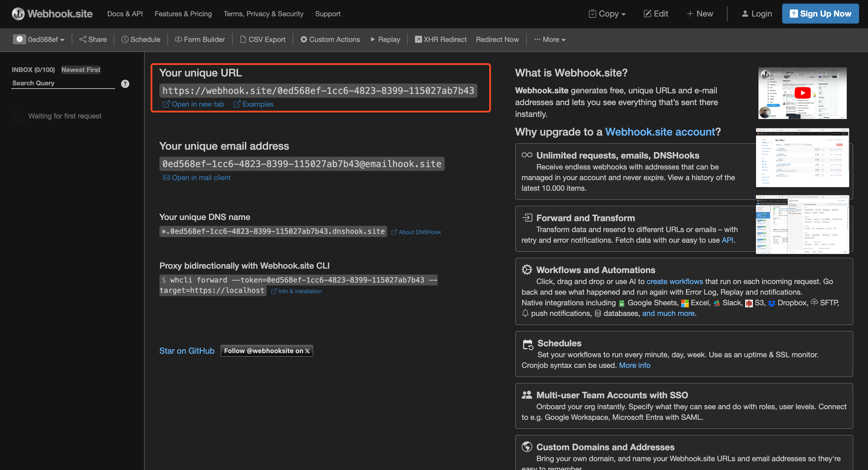The height and width of the screenshot is (470, 868).
Task: Click the whcli forward command text
Action: (x=298, y=285)
